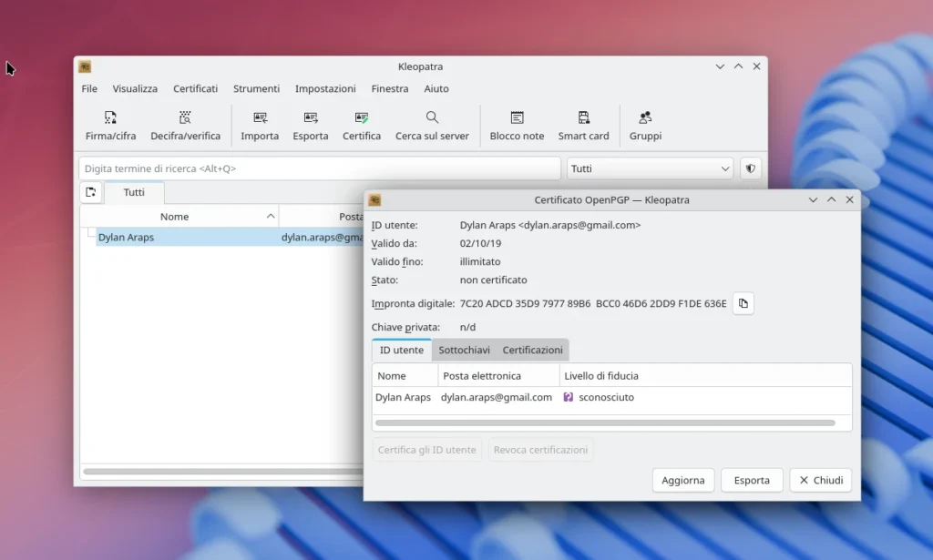
Task: Expand the Tutti filter dropdown
Action: point(650,168)
